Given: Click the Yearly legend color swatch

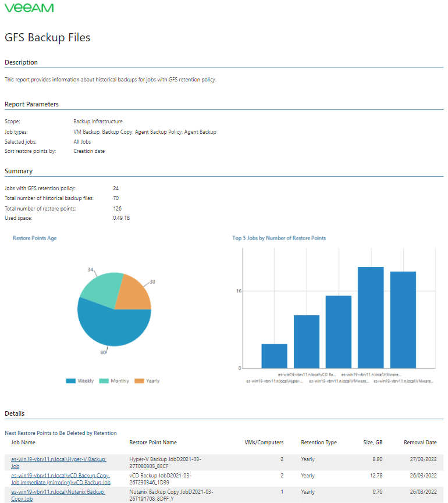Looking at the screenshot, I should [139, 381].
